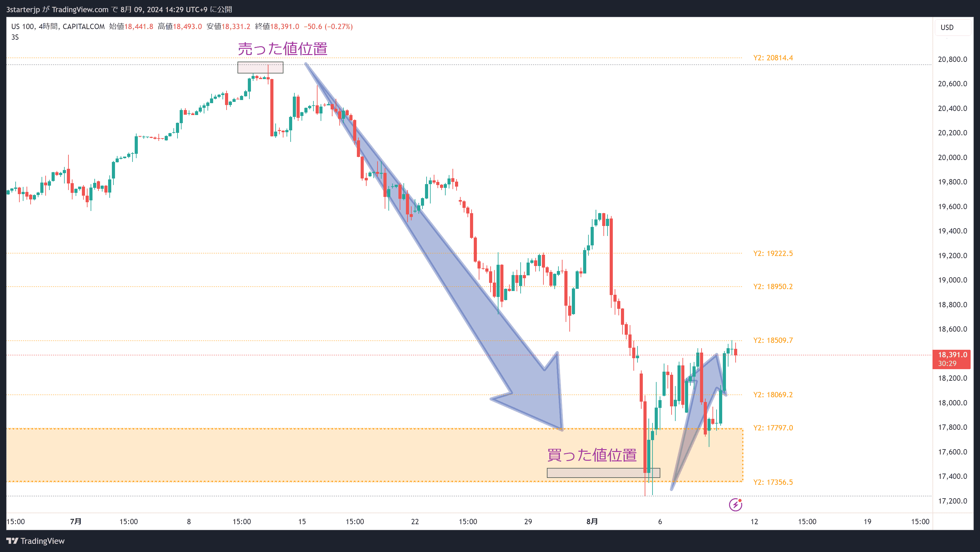The width and height of the screenshot is (980, 552).
Task: Click the 18,600.0 price axis label
Action: click(952, 329)
